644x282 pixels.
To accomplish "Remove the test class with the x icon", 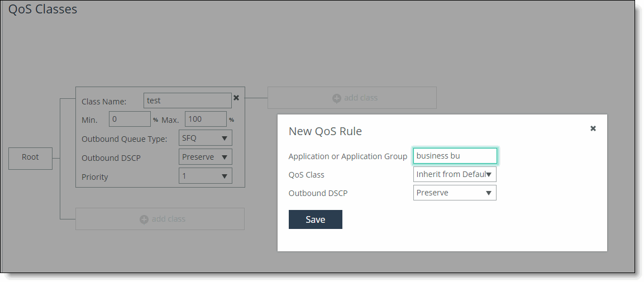I will point(236,98).
